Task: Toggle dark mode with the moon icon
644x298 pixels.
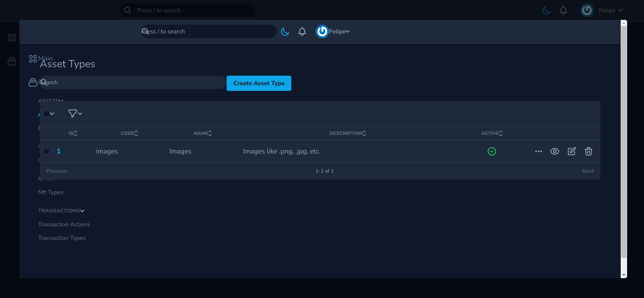Action: [x=285, y=31]
